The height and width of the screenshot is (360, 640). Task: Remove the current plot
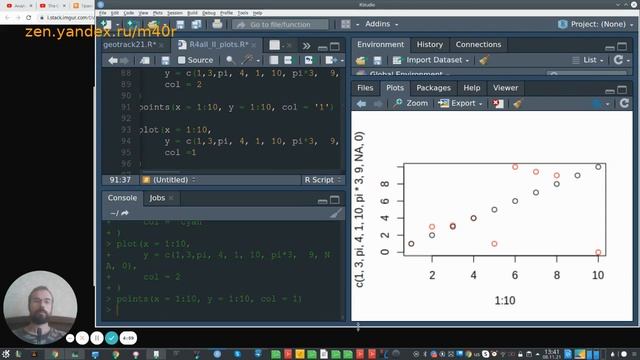point(498,104)
